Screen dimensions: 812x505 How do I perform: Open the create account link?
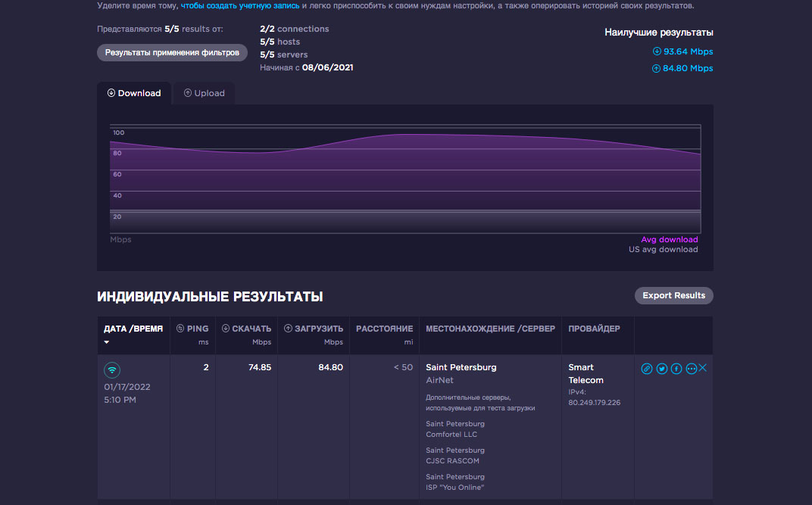coord(240,6)
